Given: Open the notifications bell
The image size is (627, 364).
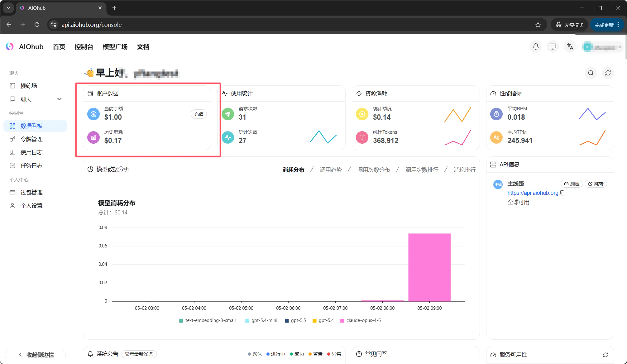Looking at the screenshot, I should click(x=536, y=47).
